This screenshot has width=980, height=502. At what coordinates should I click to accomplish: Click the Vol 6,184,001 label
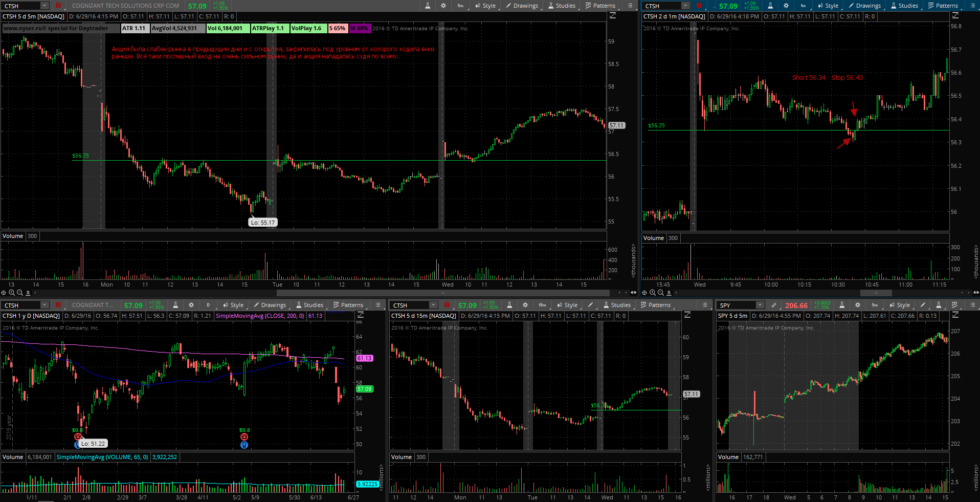[x=228, y=28]
